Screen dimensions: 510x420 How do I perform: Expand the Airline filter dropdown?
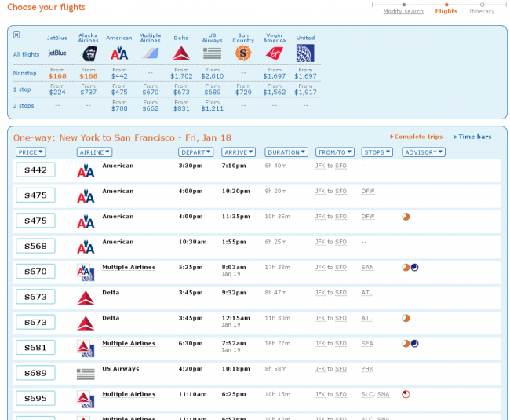94,152
